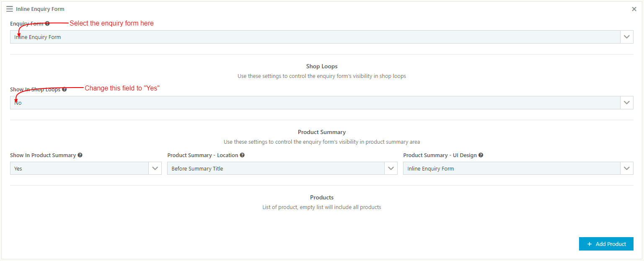Click help icon beside Show In Shop Loops

(x=64, y=89)
